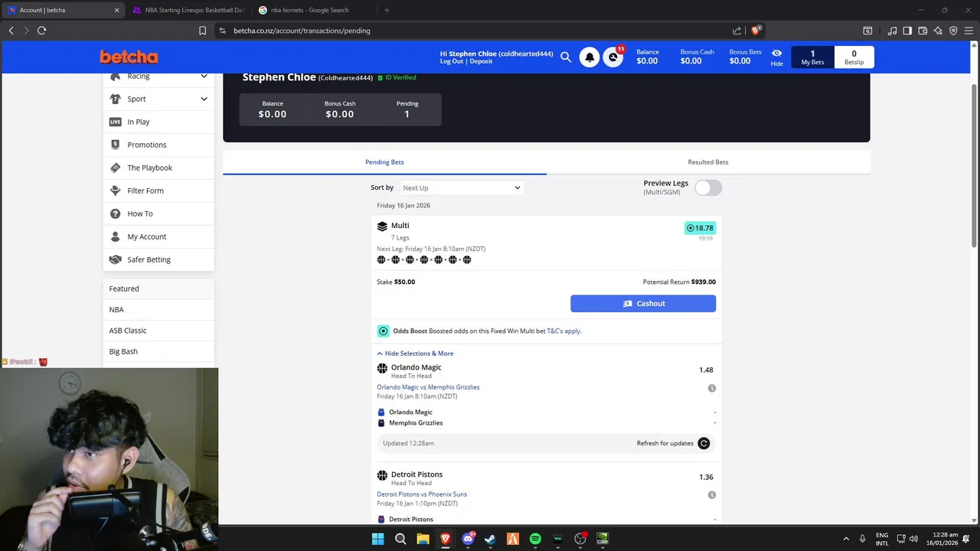Open the browser hamburger menu
The width and height of the screenshot is (980, 551).
(969, 31)
